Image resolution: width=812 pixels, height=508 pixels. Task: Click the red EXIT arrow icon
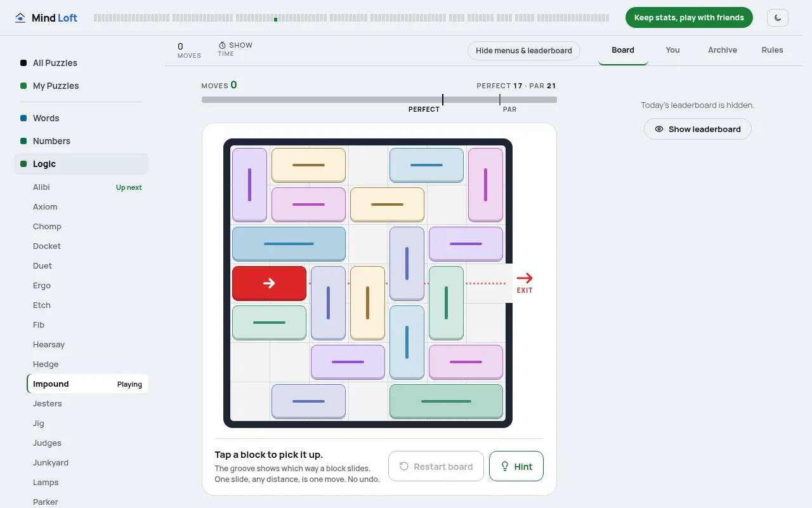tap(525, 278)
